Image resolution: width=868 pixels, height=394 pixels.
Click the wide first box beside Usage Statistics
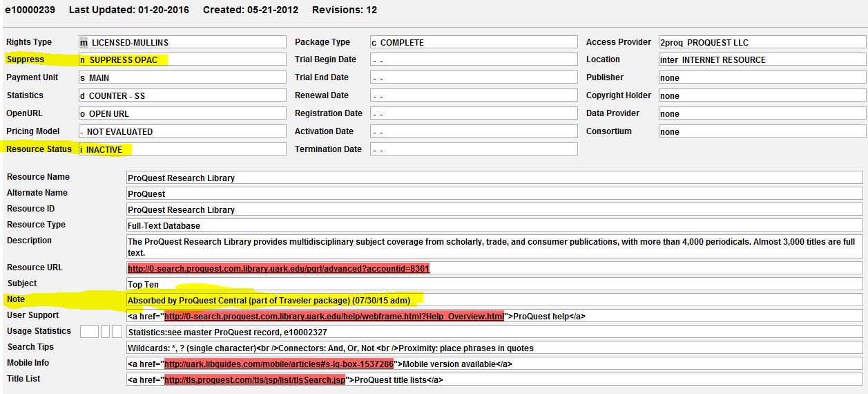click(x=89, y=332)
